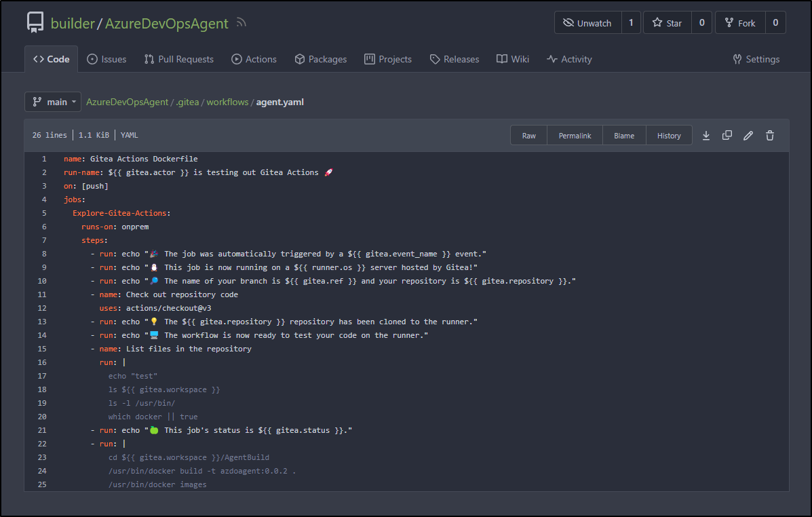Open the Permalink

point(575,135)
